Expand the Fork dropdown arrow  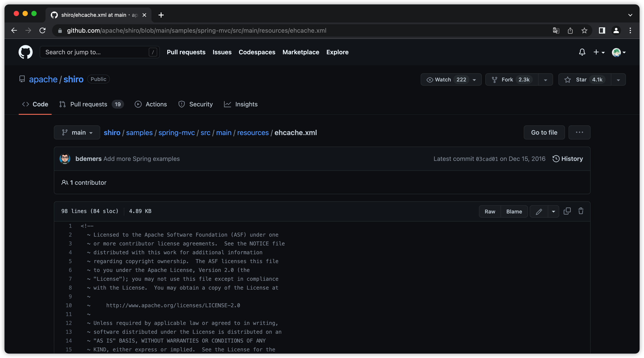tap(546, 80)
